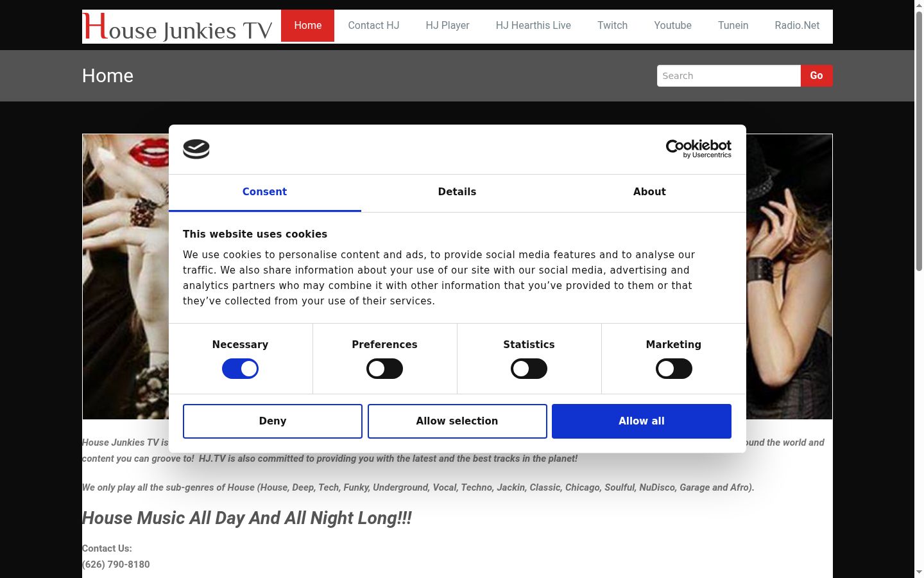Go to the HJ Player page

(x=447, y=26)
